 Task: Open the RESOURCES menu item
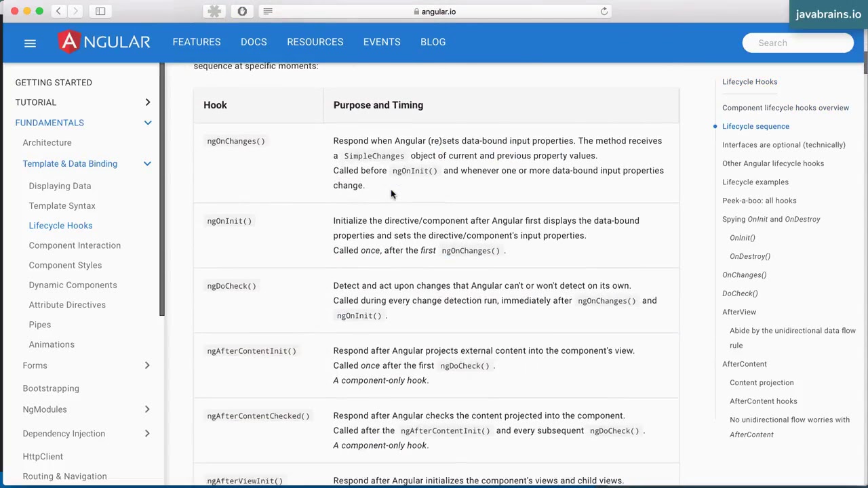[x=315, y=42]
